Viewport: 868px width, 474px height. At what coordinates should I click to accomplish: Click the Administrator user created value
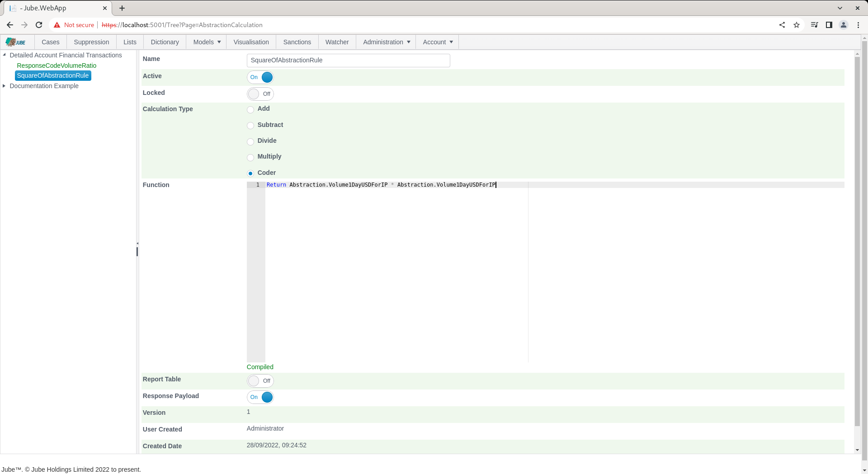click(265, 428)
